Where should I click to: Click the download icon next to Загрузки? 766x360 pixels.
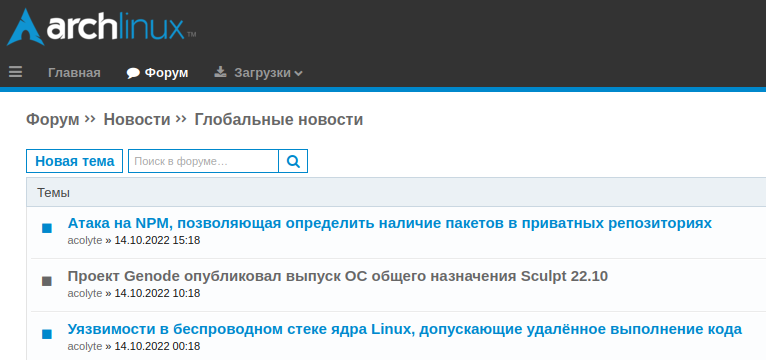point(221,73)
